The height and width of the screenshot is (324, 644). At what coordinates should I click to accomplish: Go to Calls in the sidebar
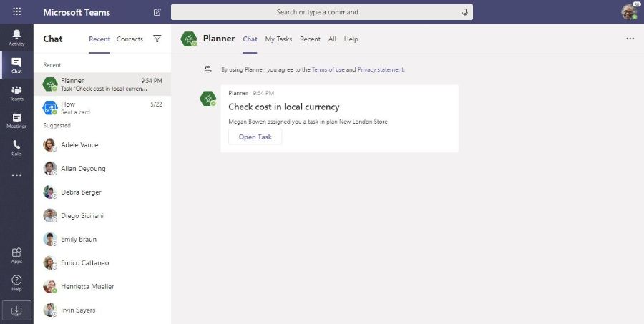(x=16, y=148)
